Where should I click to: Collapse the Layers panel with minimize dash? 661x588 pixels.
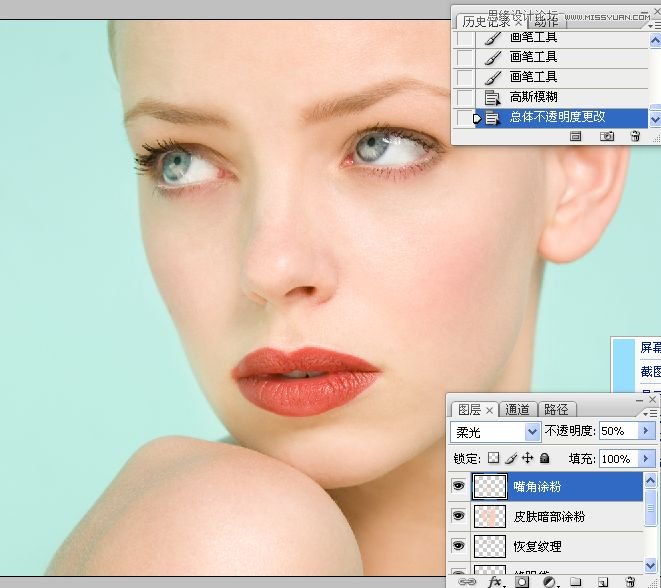coord(640,400)
